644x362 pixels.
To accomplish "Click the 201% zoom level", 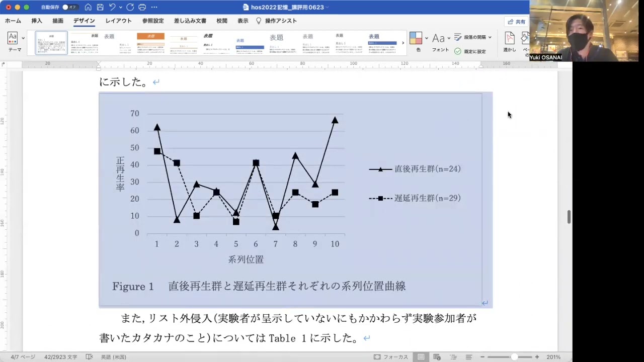I will [553, 357].
